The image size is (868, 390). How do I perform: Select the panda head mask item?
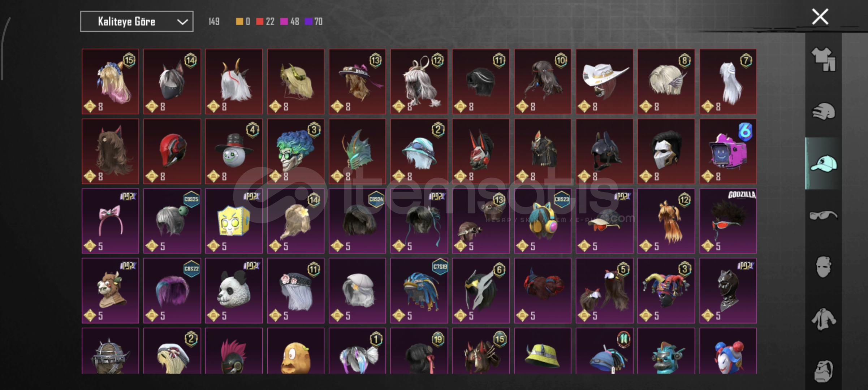[234, 291]
